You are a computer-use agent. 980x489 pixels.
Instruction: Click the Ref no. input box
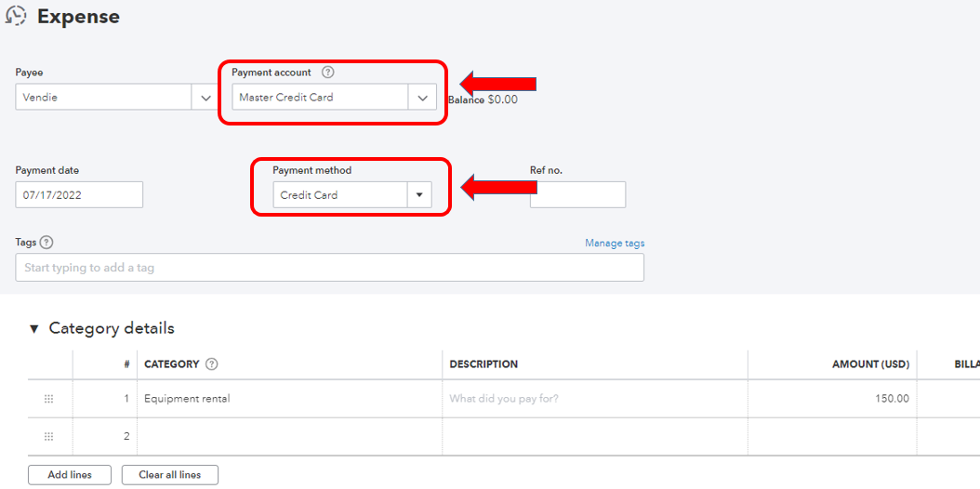(x=577, y=194)
